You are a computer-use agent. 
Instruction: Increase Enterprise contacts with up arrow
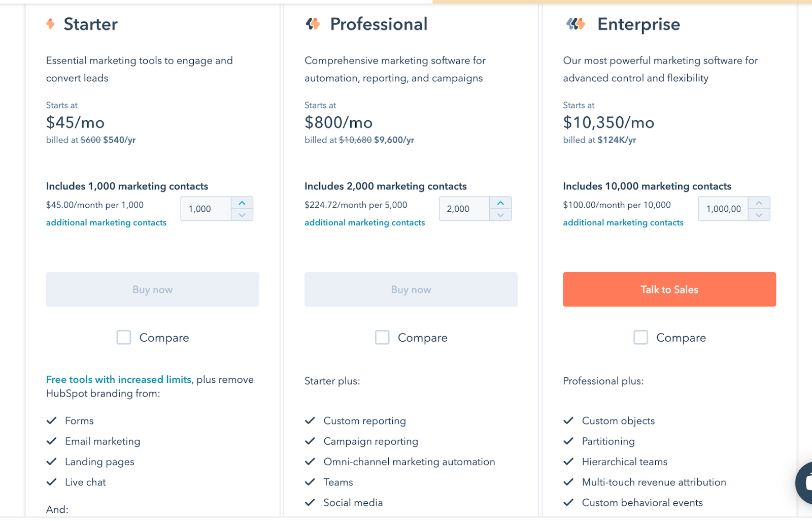tap(759, 202)
